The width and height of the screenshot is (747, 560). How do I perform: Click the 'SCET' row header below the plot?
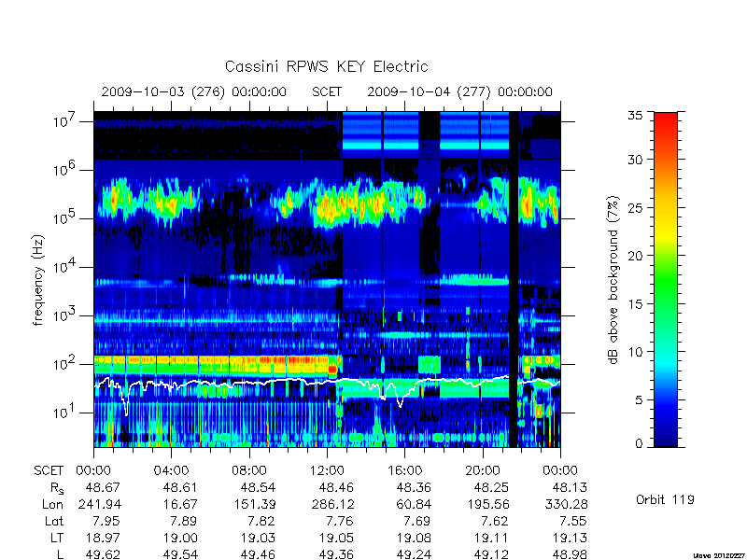[x=49, y=471]
